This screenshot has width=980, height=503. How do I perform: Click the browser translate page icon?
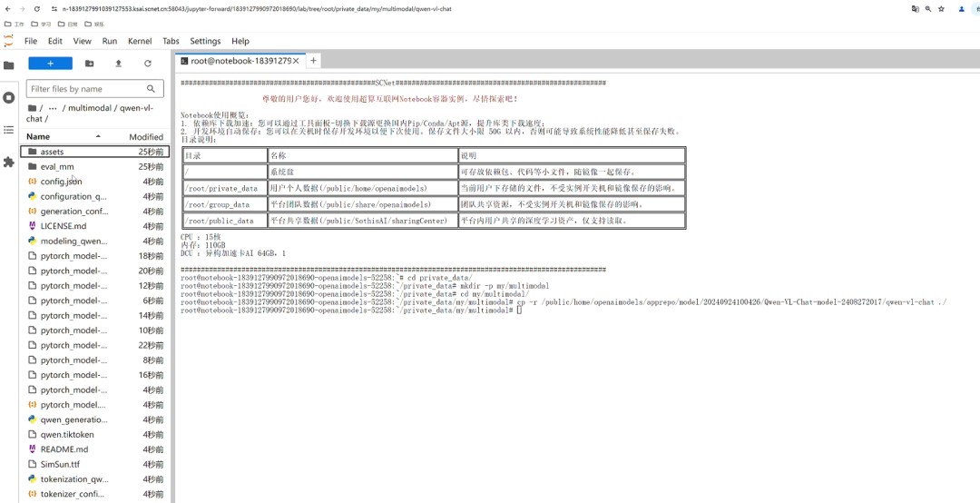916,9
